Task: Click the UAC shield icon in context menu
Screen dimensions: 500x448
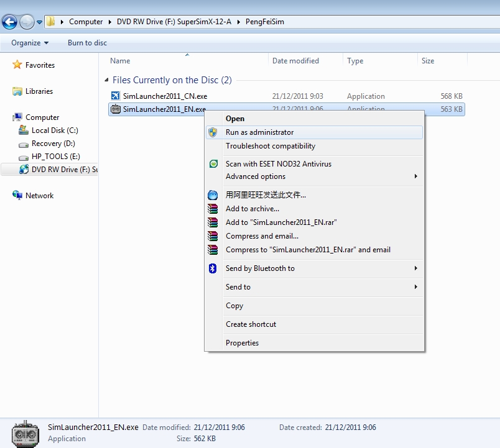Action: (213, 132)
